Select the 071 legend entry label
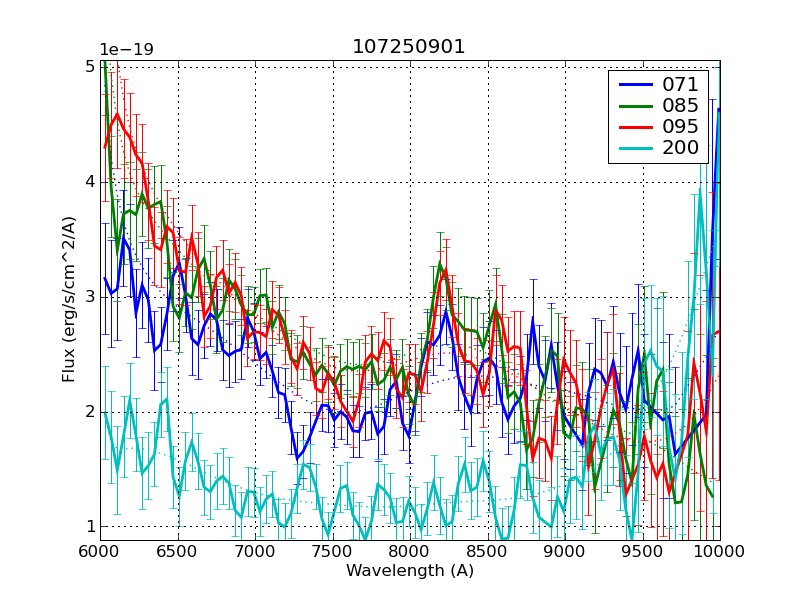This screenshot has height=600, width=800. [678, 85]
